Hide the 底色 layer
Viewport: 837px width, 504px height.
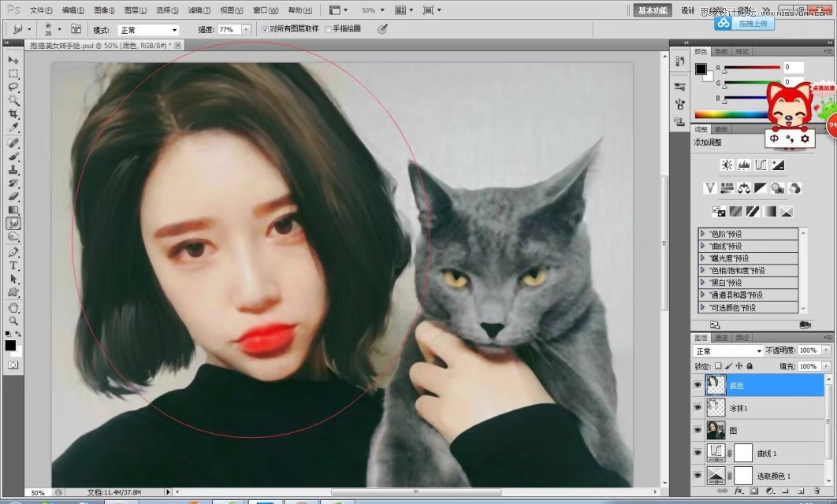[x=697, y=385]
